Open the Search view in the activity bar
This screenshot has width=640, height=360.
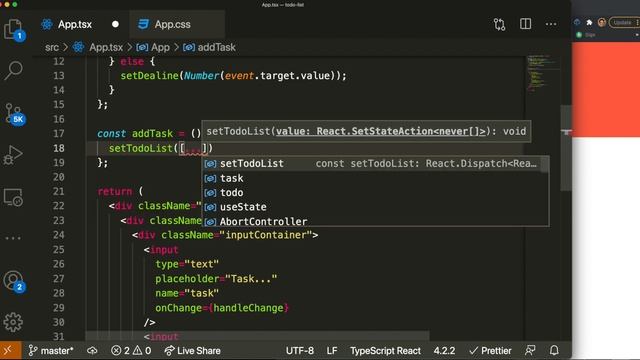(13, 71)
